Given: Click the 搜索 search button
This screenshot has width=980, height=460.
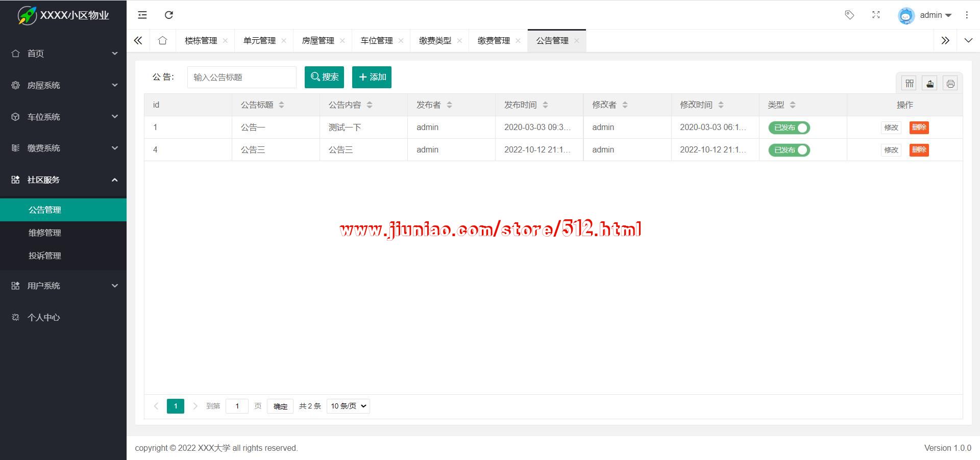Looking at the screenshot, I should point(324,77).
